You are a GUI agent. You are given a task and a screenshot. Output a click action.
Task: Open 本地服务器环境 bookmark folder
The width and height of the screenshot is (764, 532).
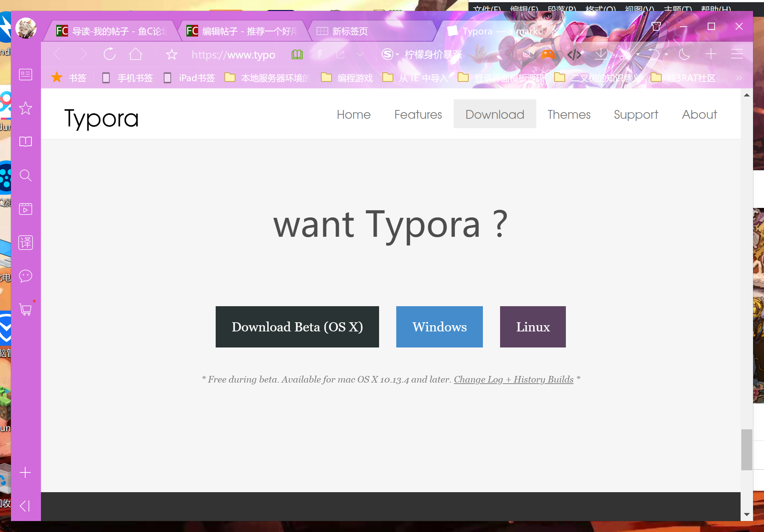[268, 77]
